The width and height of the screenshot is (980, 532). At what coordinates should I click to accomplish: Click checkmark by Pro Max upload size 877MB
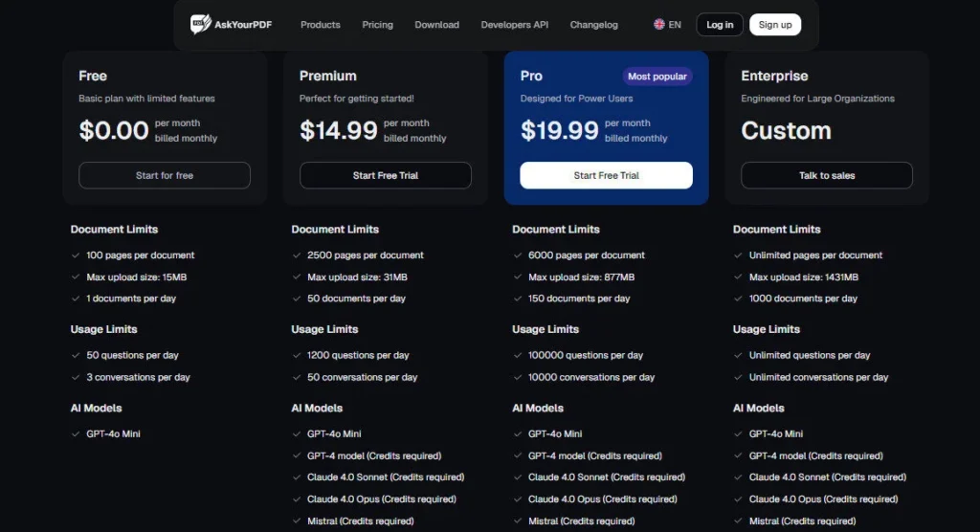518,277
